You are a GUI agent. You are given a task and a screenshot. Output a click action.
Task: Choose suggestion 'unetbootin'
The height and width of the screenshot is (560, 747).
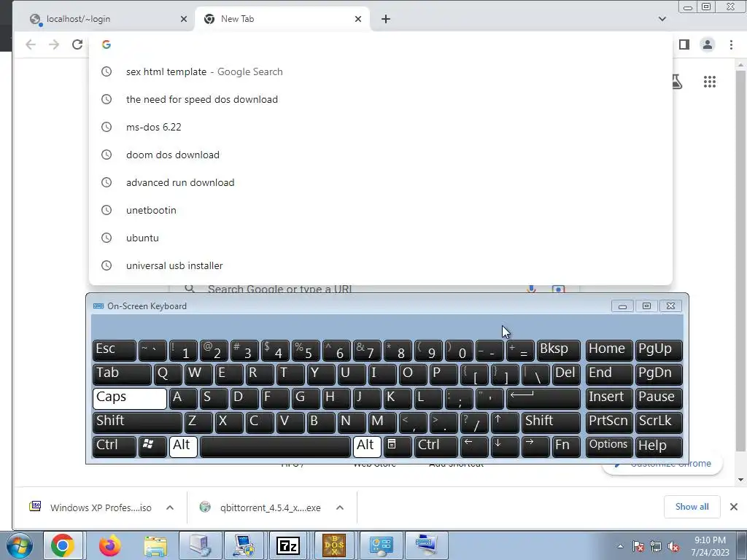click(x=381, y=210)
